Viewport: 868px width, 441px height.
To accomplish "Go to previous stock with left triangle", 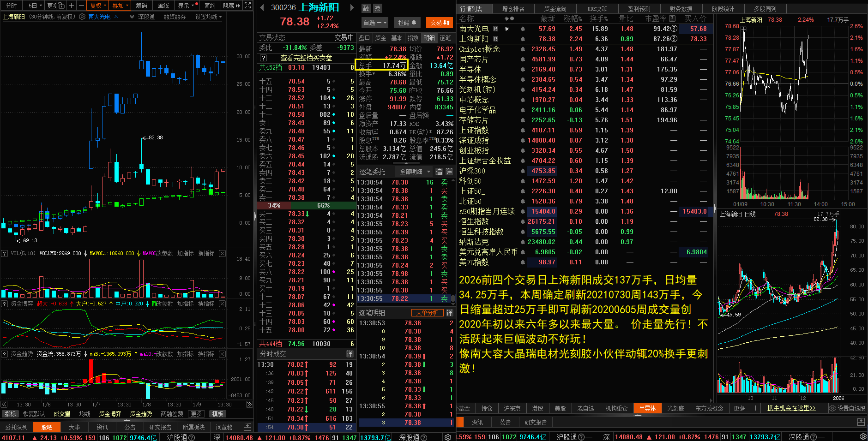I will 262,7.
